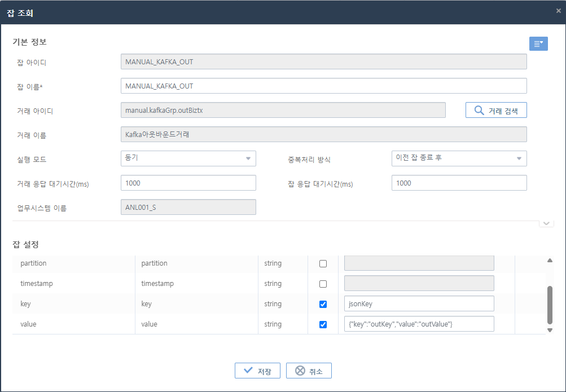This screenshot has width=566, height=392.
Task: Click 저장 to save the job
Action: [x=257, y=371]
